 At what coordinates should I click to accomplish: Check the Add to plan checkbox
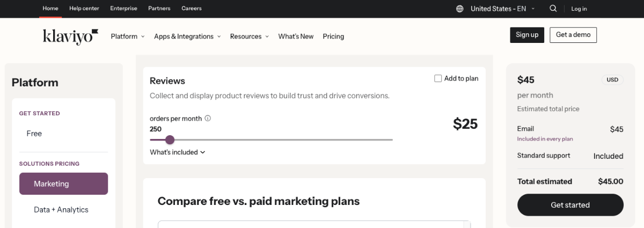coord(438,78)
